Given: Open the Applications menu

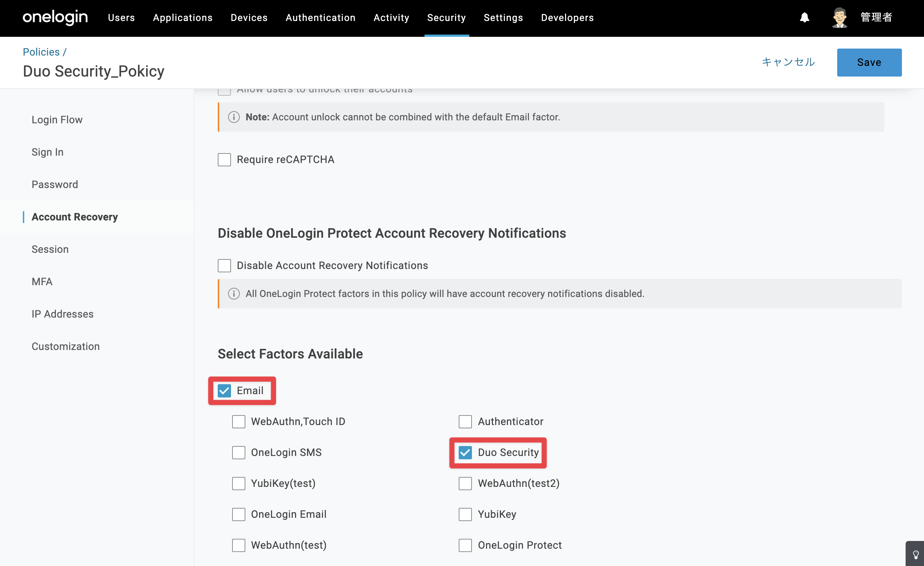Looking at the screenshot, I should 182,18.
